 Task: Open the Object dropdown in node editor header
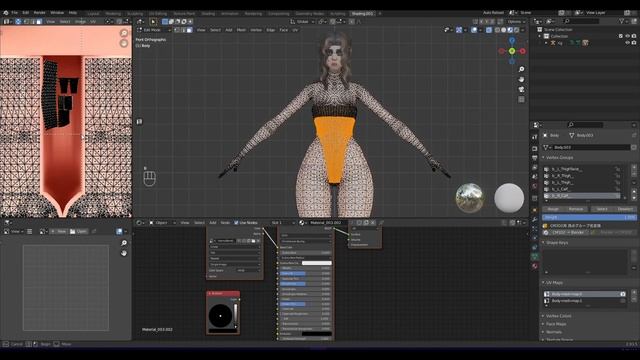click(x=162, y=223)
